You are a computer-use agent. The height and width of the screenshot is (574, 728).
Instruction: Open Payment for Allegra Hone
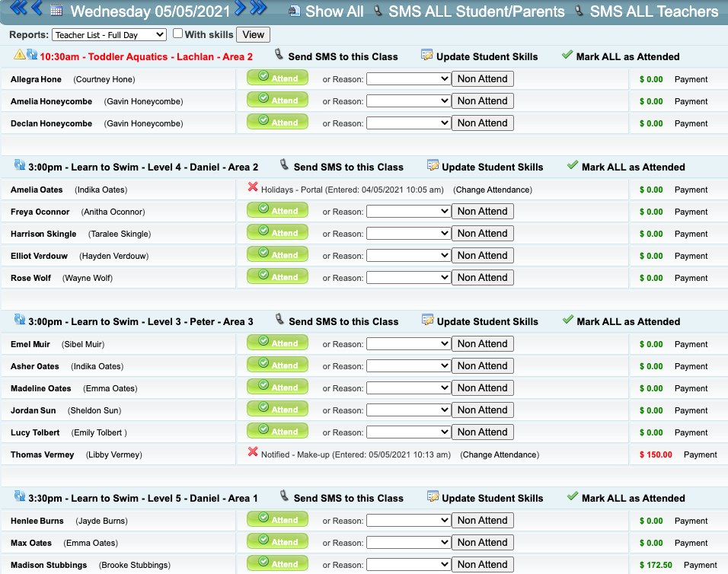coord(691,79)
